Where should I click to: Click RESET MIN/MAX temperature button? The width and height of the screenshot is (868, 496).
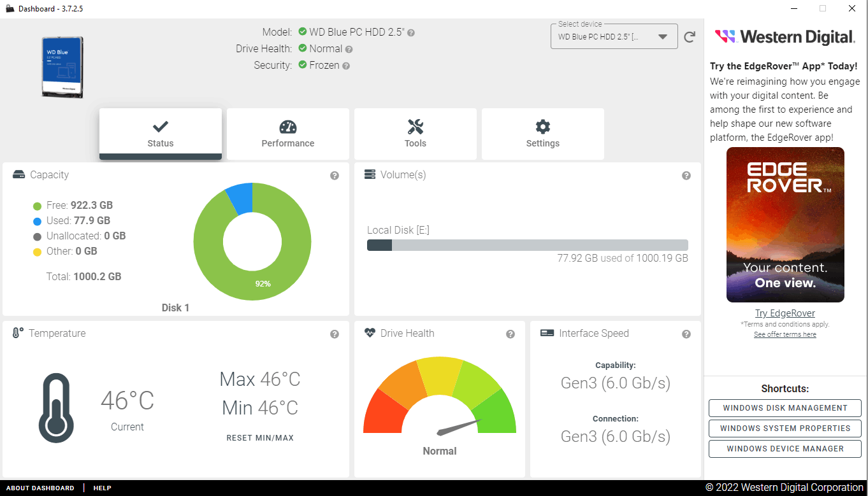(x=260, y=438)
